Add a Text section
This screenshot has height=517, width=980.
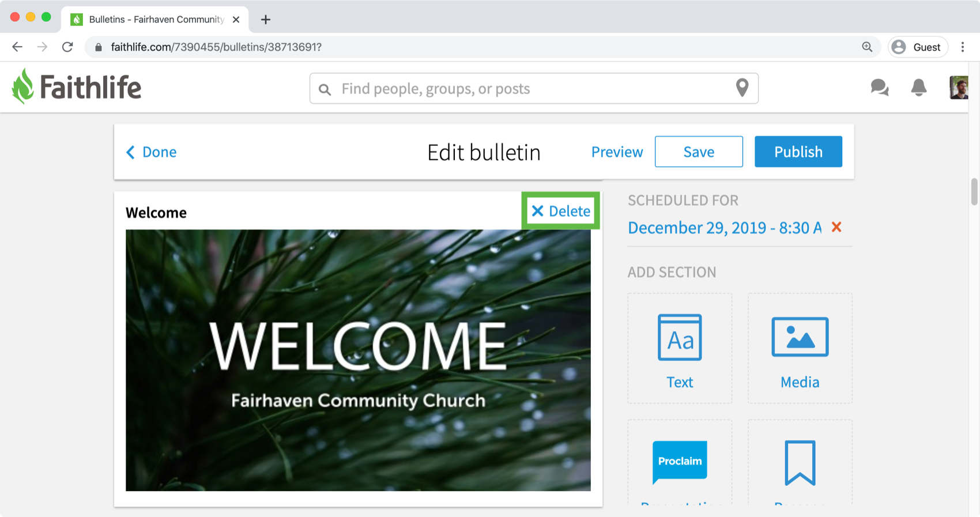coord(680,348)
